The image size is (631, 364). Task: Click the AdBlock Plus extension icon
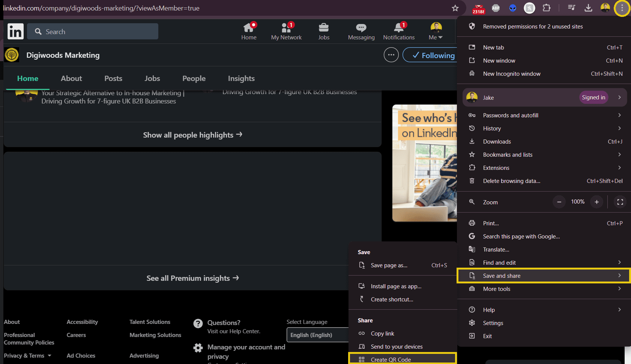[x=496, y=8]
